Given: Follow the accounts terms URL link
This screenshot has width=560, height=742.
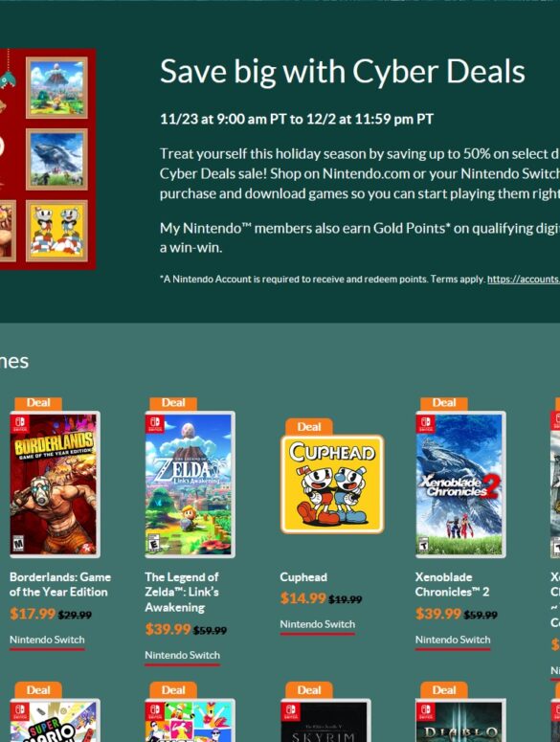Looking at the screenshot, I should (524, 280).
